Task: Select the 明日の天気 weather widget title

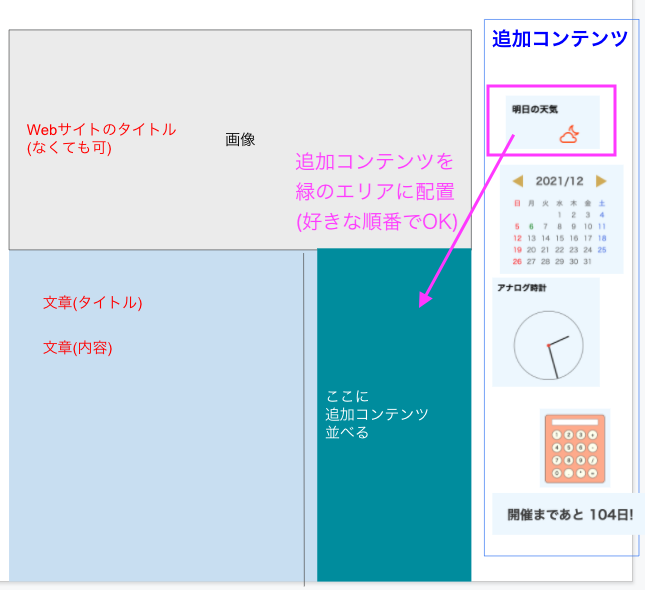Action: click(x=534, y=108)
